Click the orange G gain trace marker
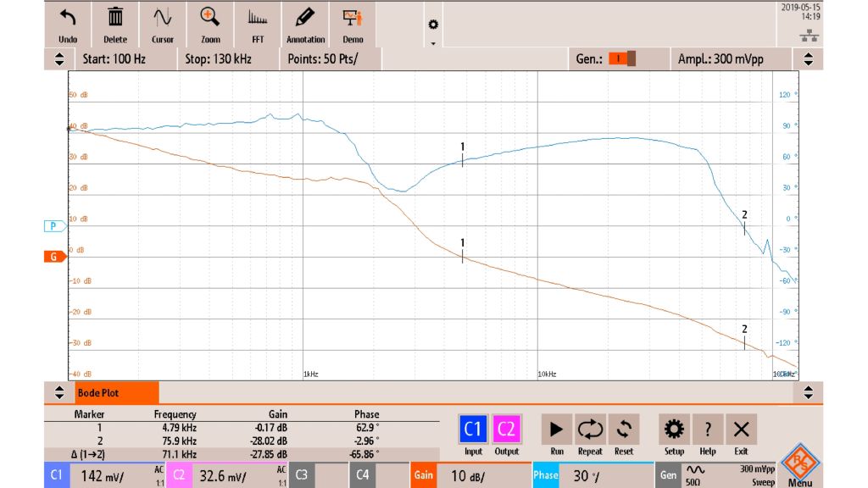The image size is (868, 488). pos(55,257)
